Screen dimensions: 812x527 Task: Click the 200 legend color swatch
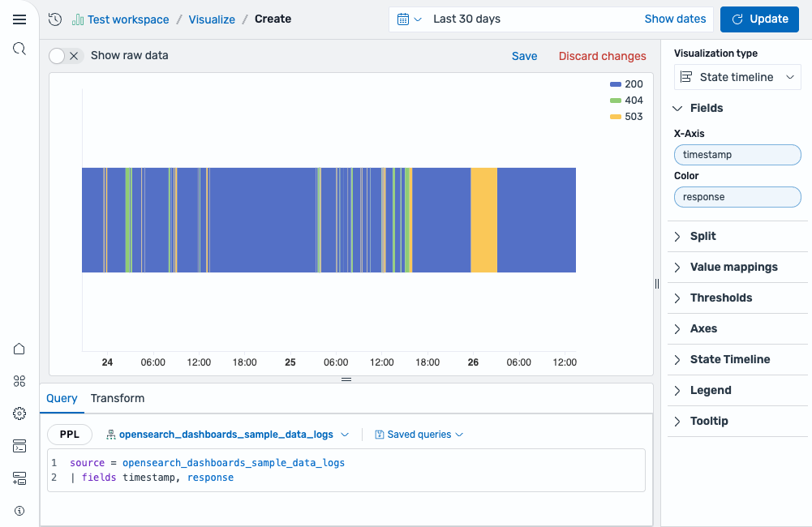(615, 84)
